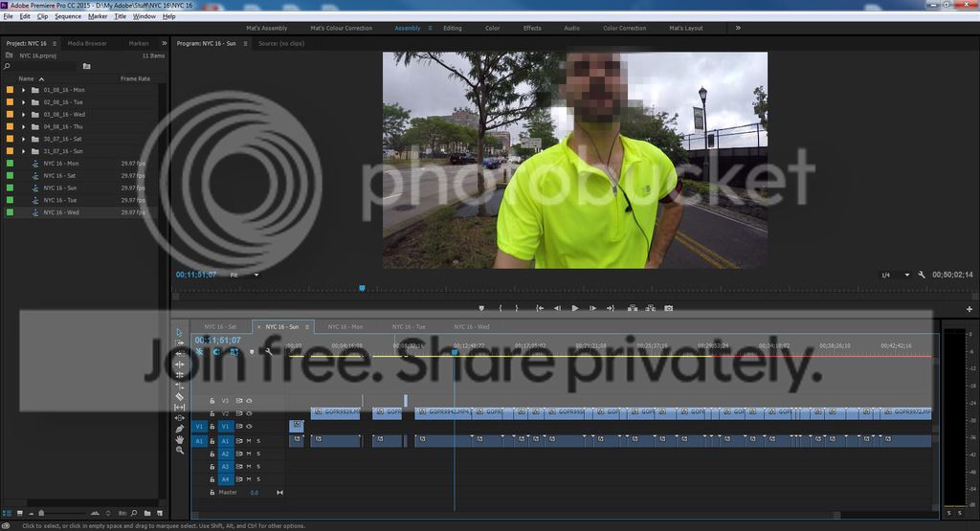The width and height of the screenshot is (980, 531).
Task: Click the Button Editor plus icon
Action: pos(969,309)
